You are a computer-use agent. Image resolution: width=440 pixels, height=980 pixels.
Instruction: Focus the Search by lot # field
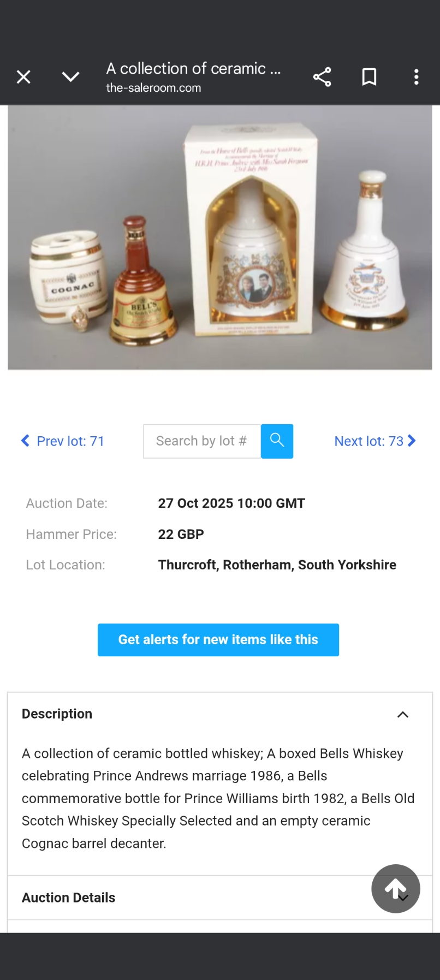(x=202, y=441)
